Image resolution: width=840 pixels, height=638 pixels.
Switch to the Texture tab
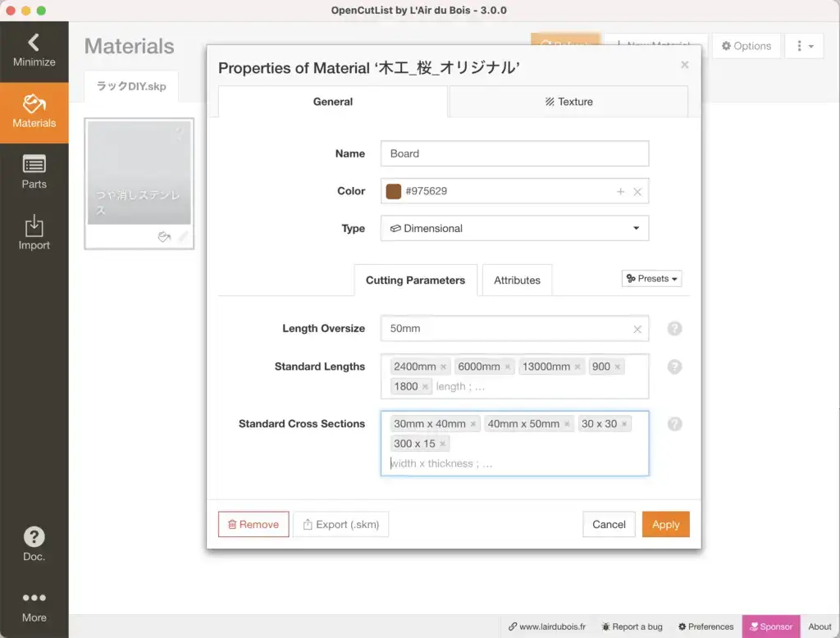[x=568, y=102]
